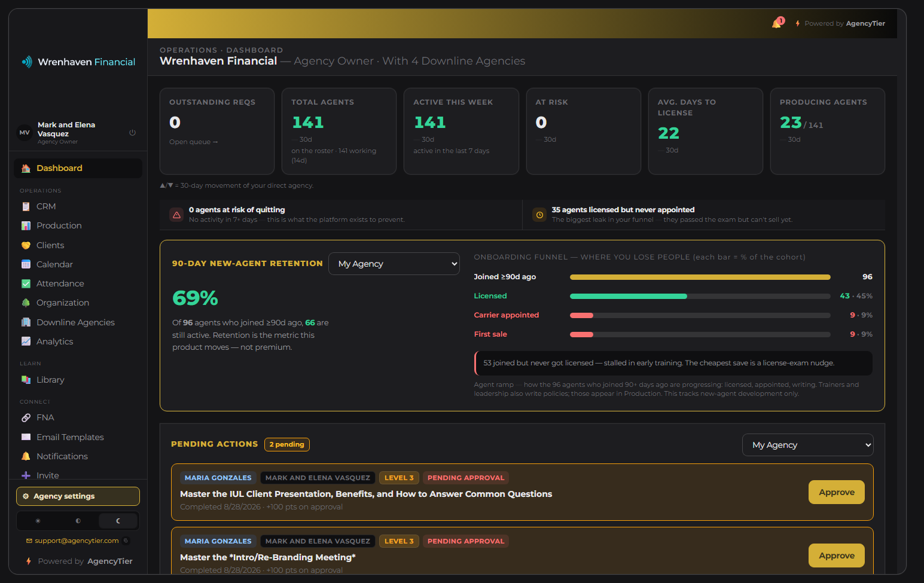The height and width of the screenshot is (583, 924).
Task: Select Invite in the sidebar
Action: (x=78, y=475)
